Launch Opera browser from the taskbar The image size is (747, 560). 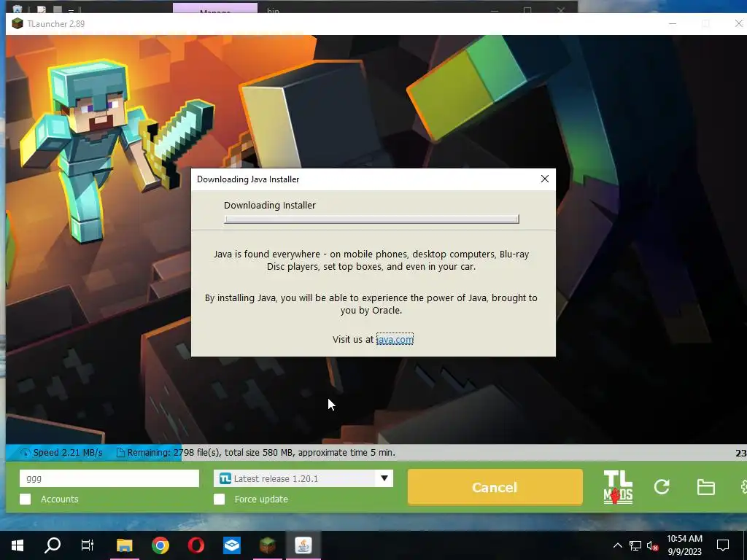196,545
